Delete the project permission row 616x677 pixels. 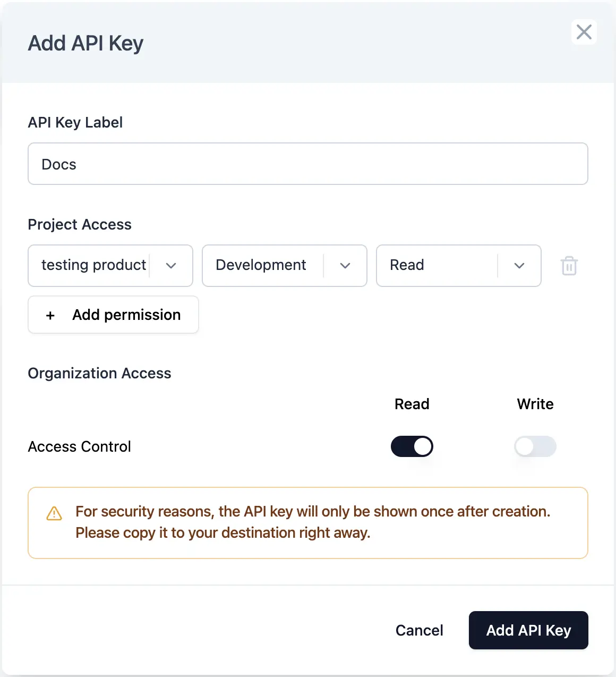pyautogui.click(x=569, y=266)
